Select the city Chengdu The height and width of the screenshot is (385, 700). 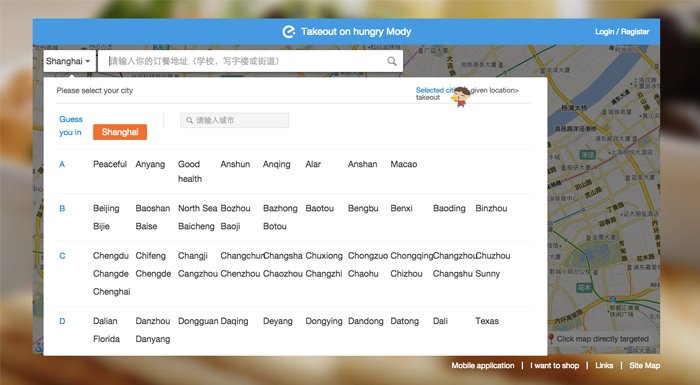(x=111, y=255)
